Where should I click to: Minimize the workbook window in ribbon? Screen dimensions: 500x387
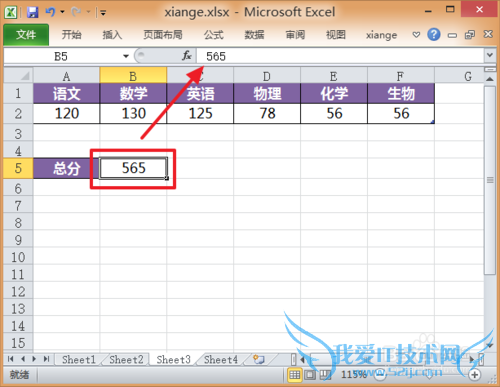pos(452,35)
